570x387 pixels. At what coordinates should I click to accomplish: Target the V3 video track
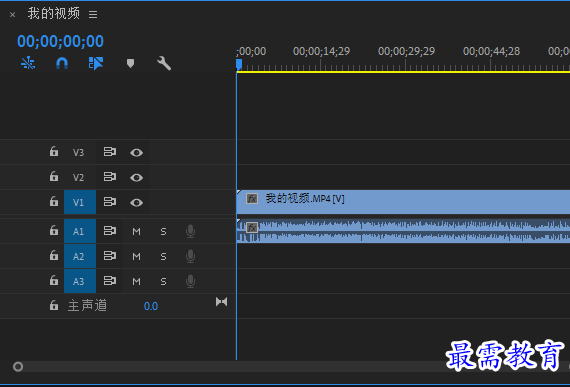point(79,152)
